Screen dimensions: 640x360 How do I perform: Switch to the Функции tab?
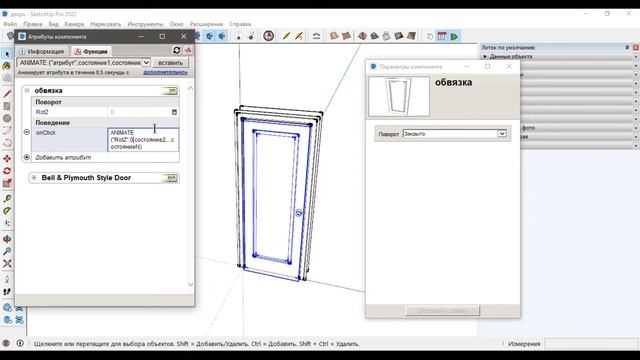coord(91,51)
